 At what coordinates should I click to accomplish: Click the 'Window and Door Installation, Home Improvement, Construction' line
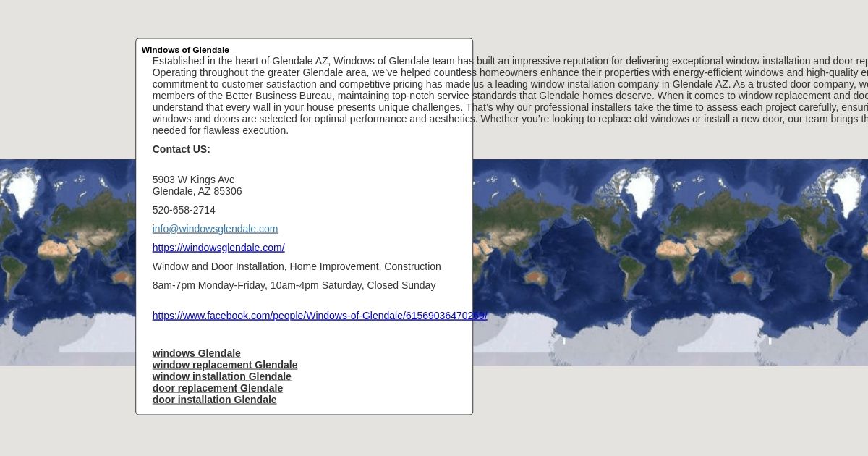[297, 266]
